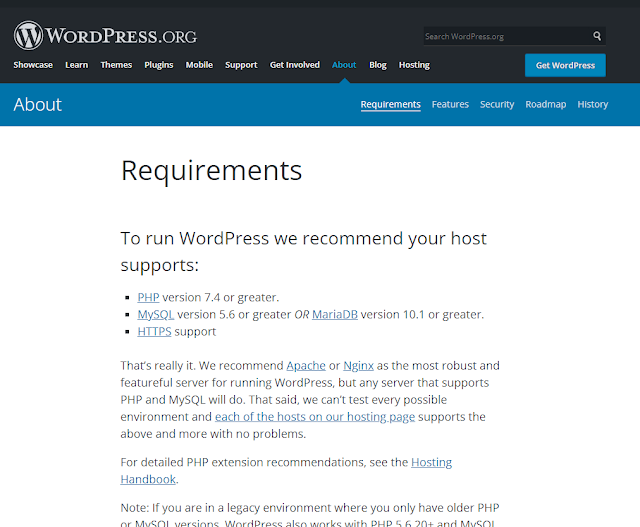Screen dimensions: 640x527
Task: Go to Themes in navigation
Action: click(x=116, y=65)
